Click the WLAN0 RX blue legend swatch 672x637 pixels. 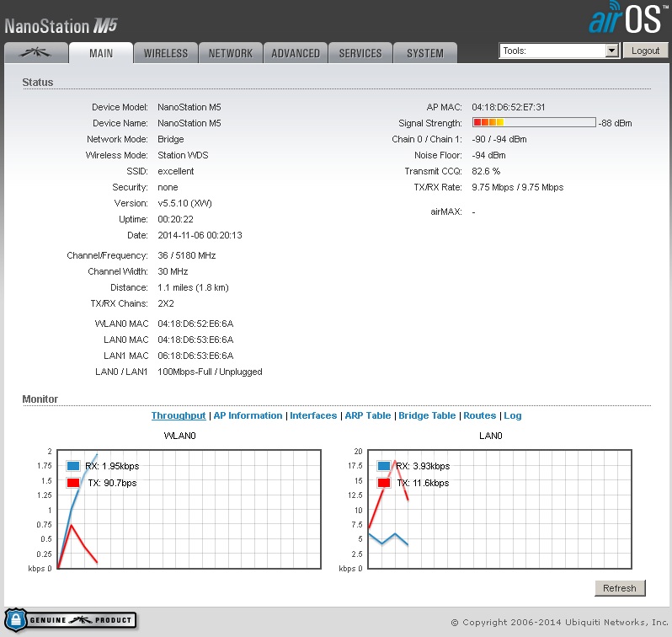(73, 466)
